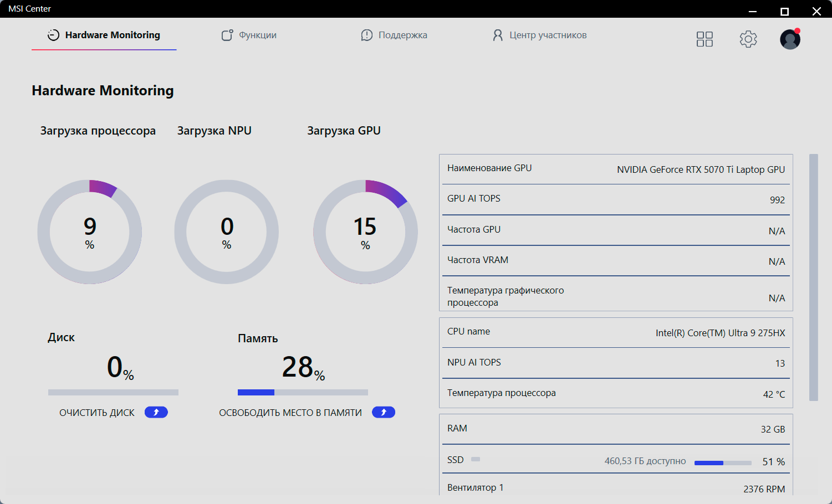This screenshot has height=504, width=832.
Task: Click the NPU AI TOPS row label
Action: click(x=474, y=362)
